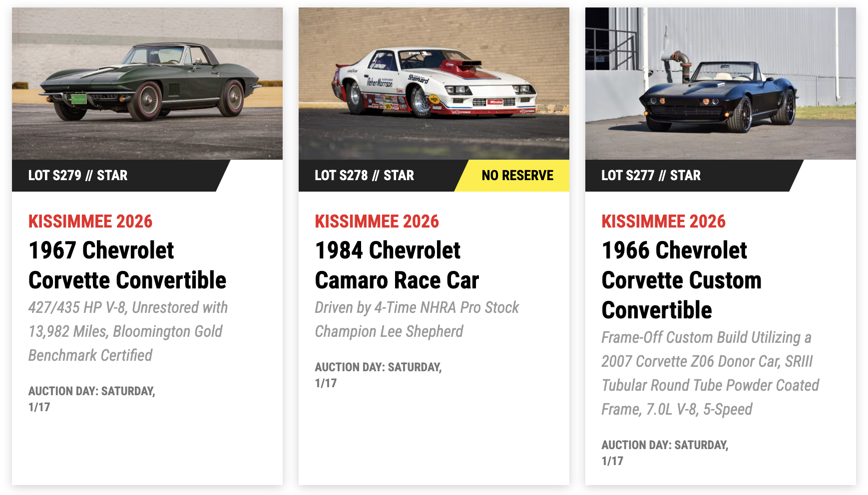Click the Lee Shepherd champion description text
This screenshot has height=495, width=868.
(417, 319)
